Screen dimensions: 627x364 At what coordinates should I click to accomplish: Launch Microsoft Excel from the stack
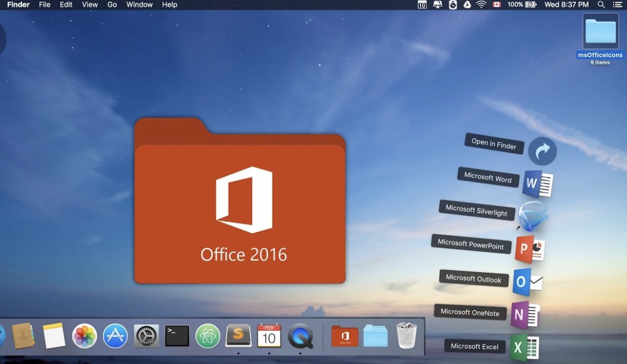[x=524, y=346]
